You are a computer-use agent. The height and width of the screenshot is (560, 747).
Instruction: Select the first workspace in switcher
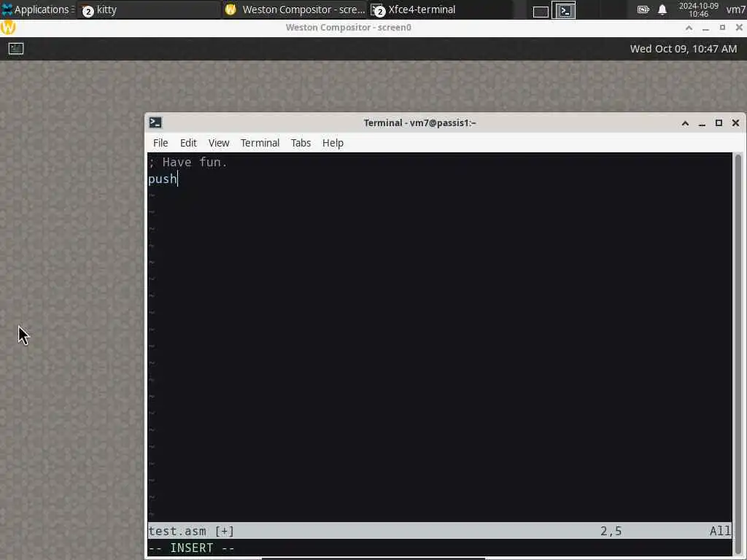tap(541, 12)
